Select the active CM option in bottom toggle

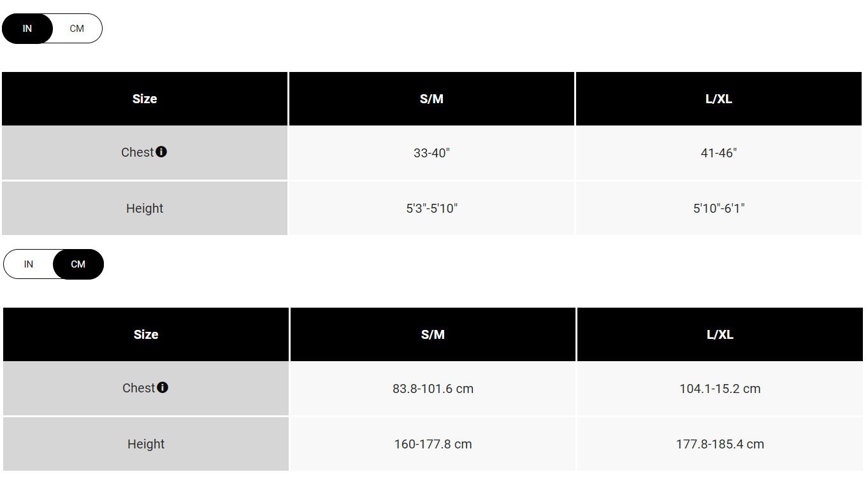point(78,264)
